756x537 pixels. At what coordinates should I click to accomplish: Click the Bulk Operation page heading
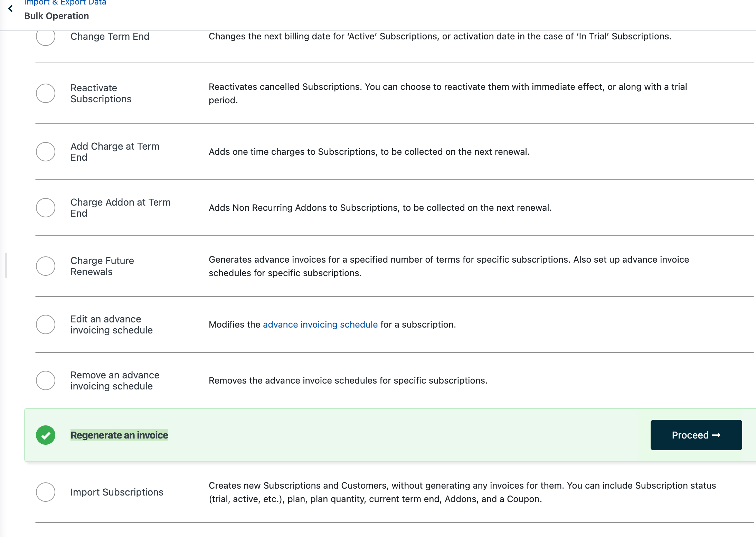[x=57, y=16]
